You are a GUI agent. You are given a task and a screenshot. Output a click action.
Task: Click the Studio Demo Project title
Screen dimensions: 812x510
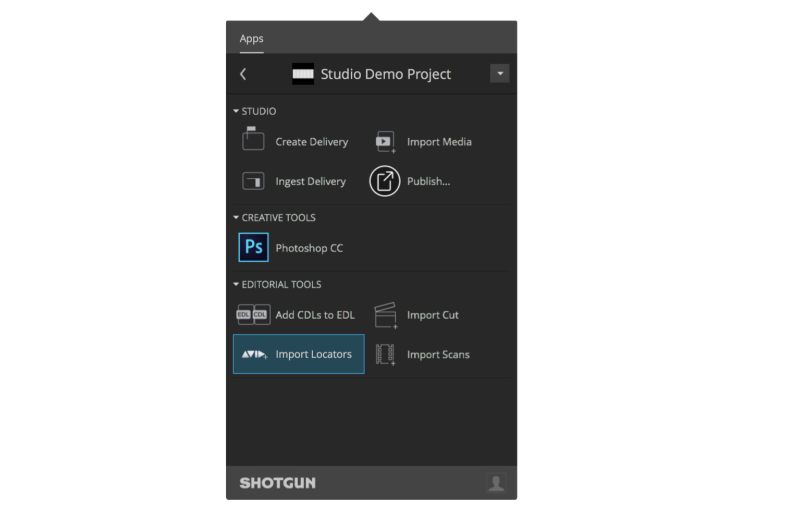pyautogui.click(x=386, y=74)
